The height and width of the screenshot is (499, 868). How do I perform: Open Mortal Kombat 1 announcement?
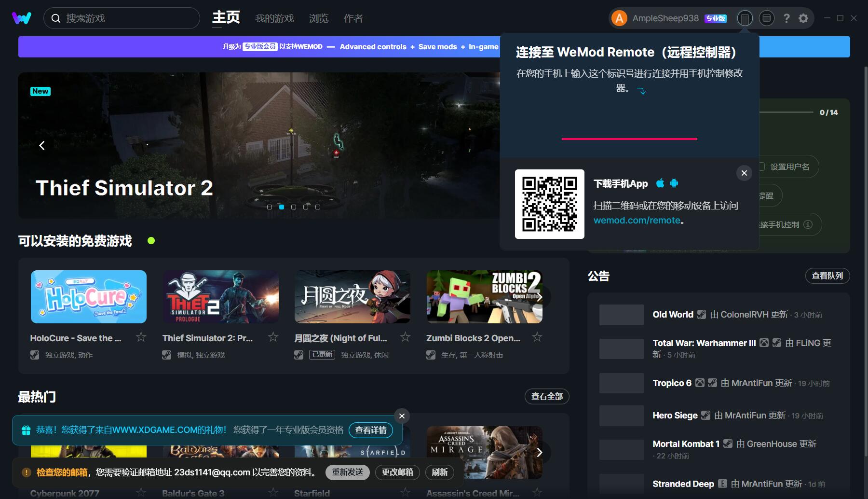pyautogui.click(x=719, y=449)
